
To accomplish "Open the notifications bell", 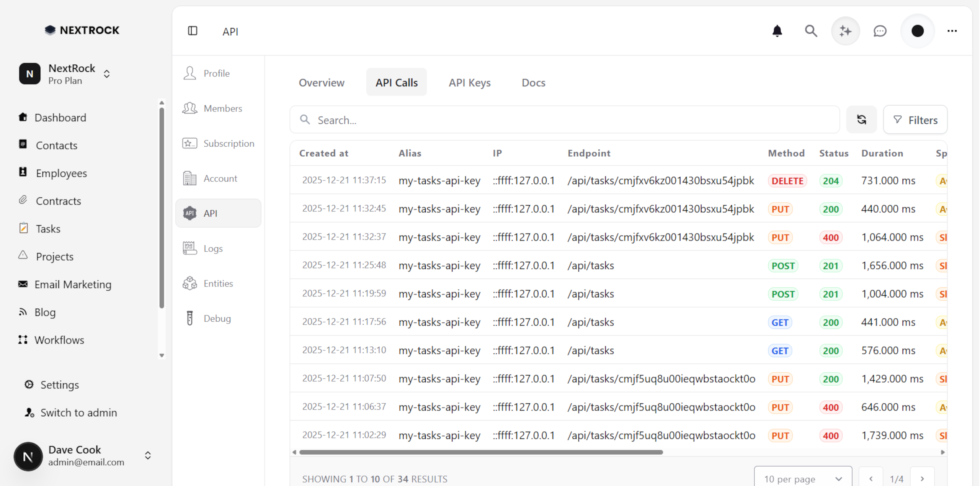I will 777,31.
